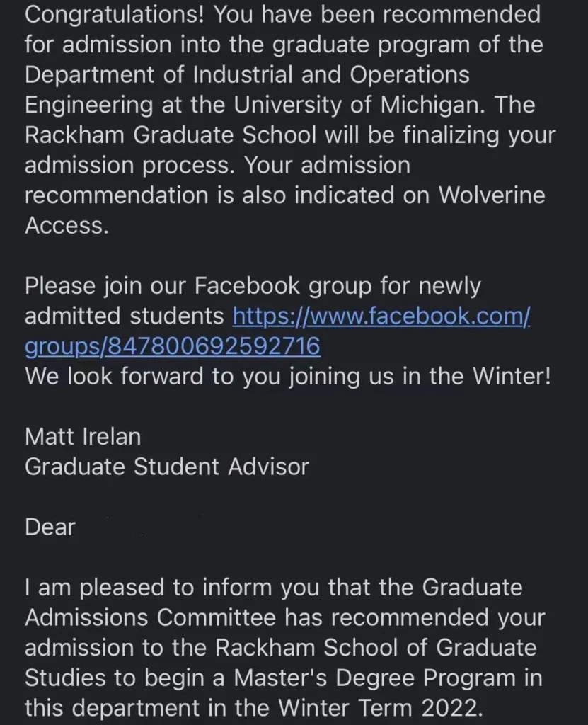Click the "Access." word ending the first paragraph

[x=67, y=226]
